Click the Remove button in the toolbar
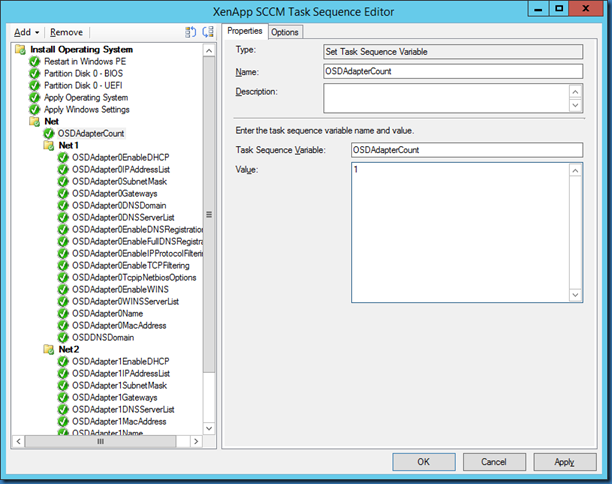 coord(66,32)
